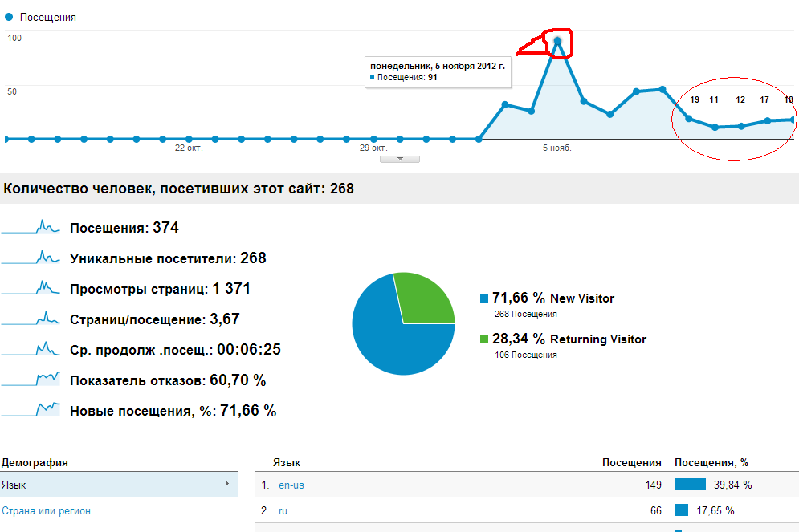The height and width of the screenshot is (532, 799).
Task: Click the en-us percentage bar 39,84 %
Action: (x=690, y=485)
